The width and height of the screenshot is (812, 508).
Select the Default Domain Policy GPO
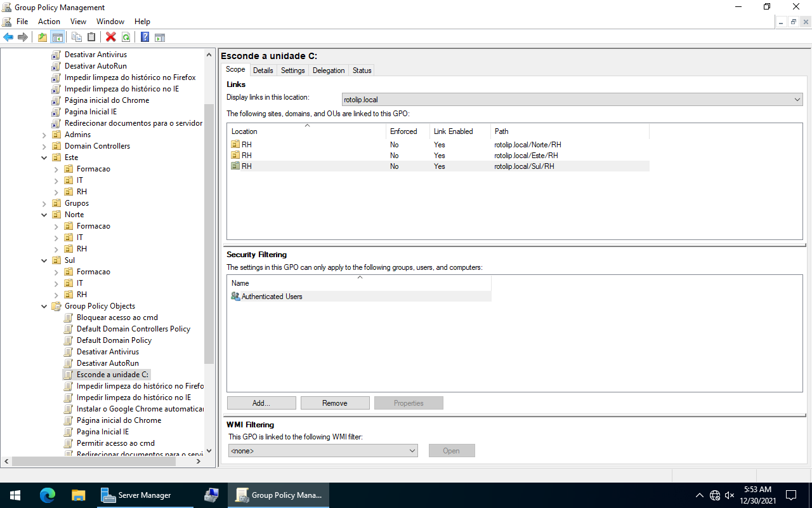(114, 340)
